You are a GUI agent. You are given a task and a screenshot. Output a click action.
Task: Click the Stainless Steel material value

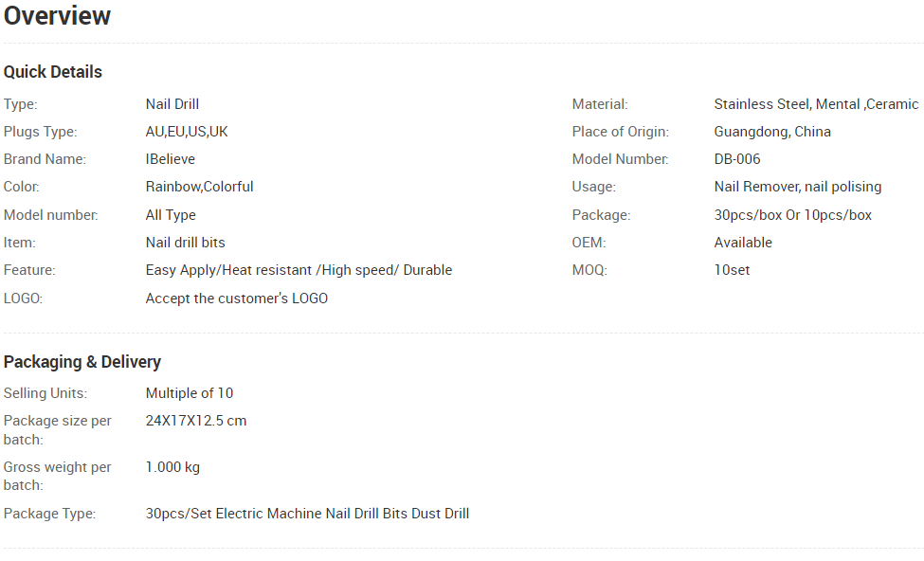[x=816, y=104]
